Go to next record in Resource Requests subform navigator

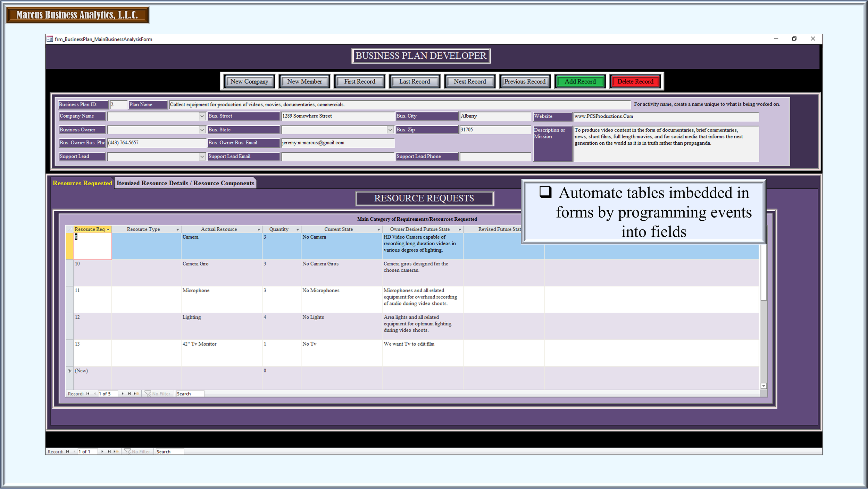point(123,394)
